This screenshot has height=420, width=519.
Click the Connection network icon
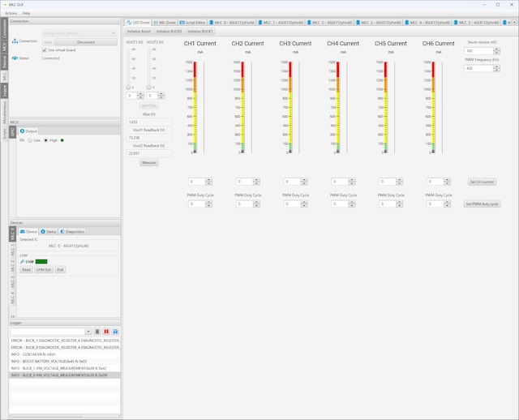click(15, 41)
